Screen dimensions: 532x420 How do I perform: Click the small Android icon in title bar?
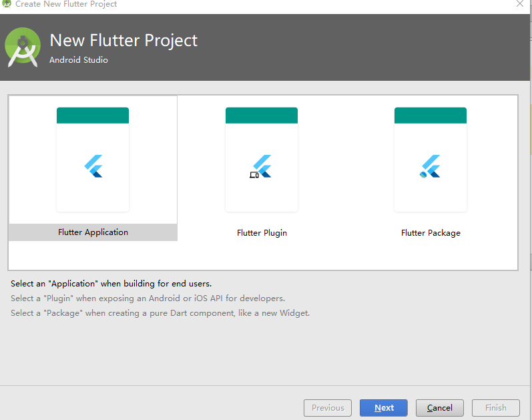(7, 4)
